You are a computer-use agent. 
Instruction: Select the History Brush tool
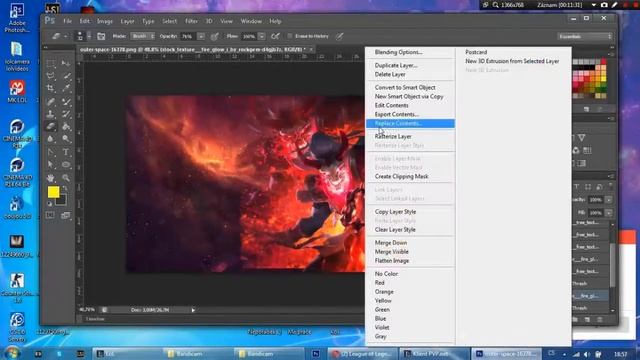pos(66,114)
